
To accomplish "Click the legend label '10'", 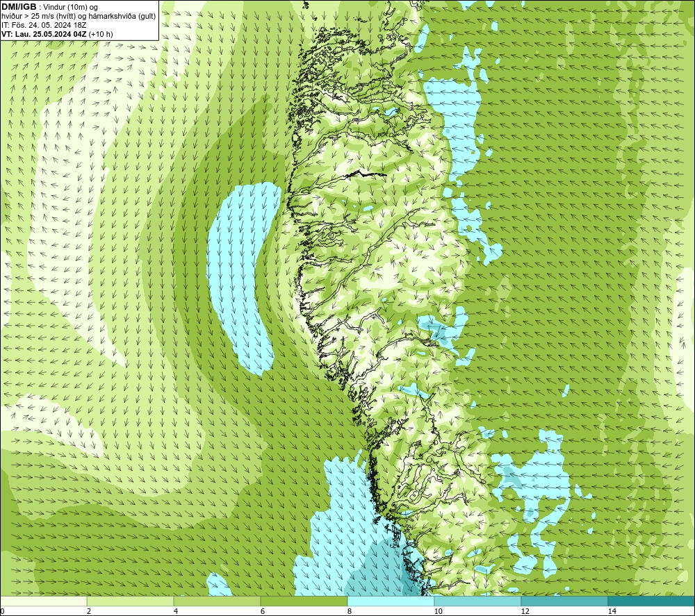I will coord(438,611).
